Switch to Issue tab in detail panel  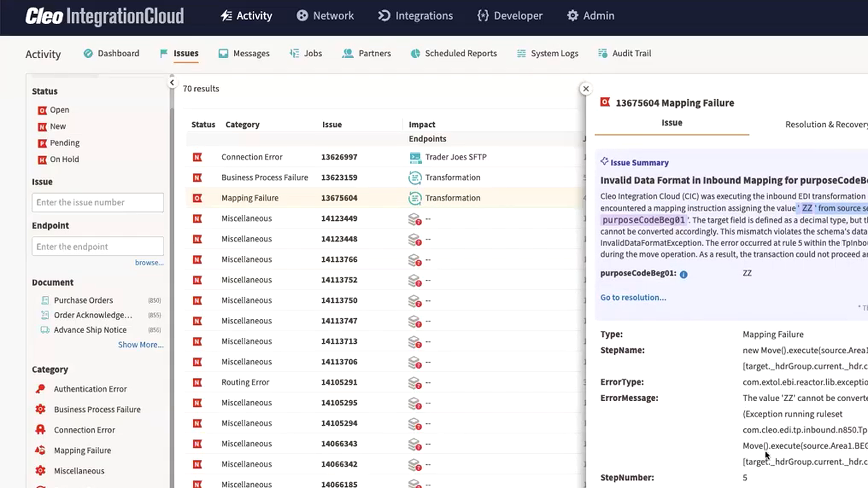tap(672, 123)
